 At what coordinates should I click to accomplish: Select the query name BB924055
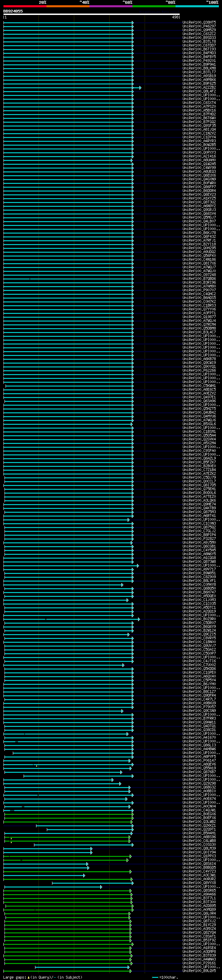(x=13, y=11)
